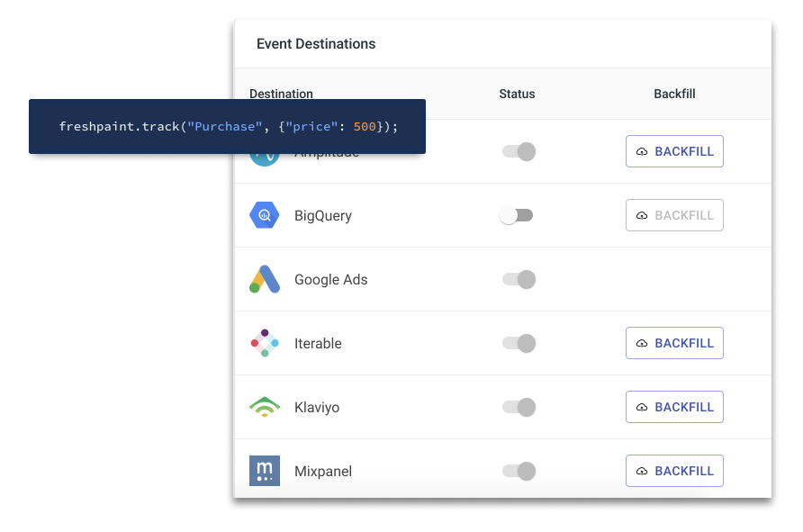Click the Mixpanel blue square logo
Image resolution: width=803 pixels, height=532 pixels.
click(x=265, y=471)
